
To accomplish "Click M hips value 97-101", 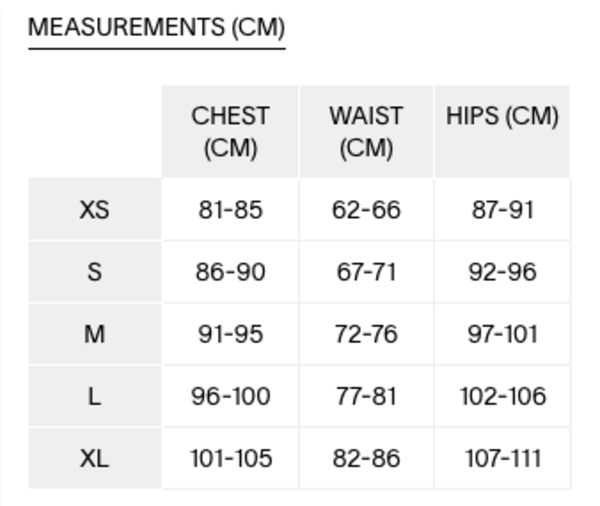I will pyautogui.click(x=502, y=334).
